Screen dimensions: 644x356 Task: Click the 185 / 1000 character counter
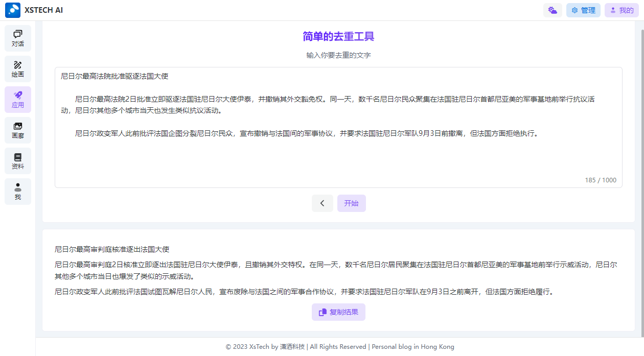point(601,180)
